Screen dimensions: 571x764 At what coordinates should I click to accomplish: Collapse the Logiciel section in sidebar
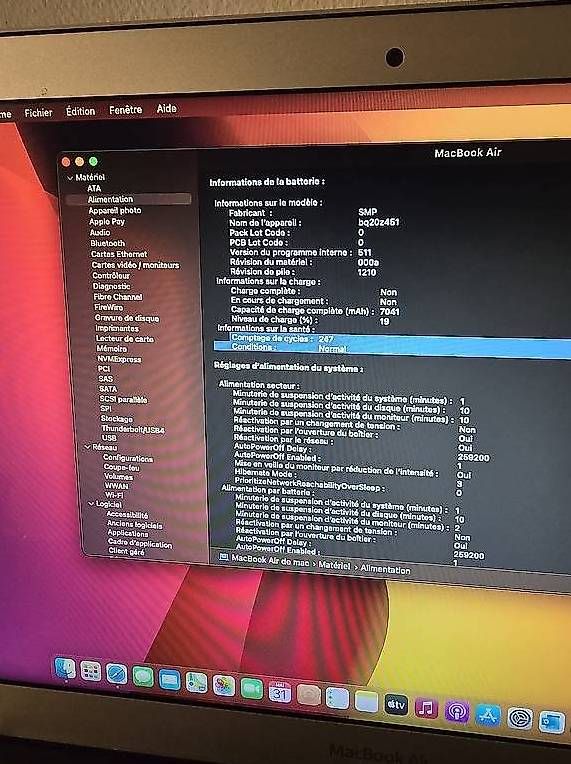click(91, 503)
